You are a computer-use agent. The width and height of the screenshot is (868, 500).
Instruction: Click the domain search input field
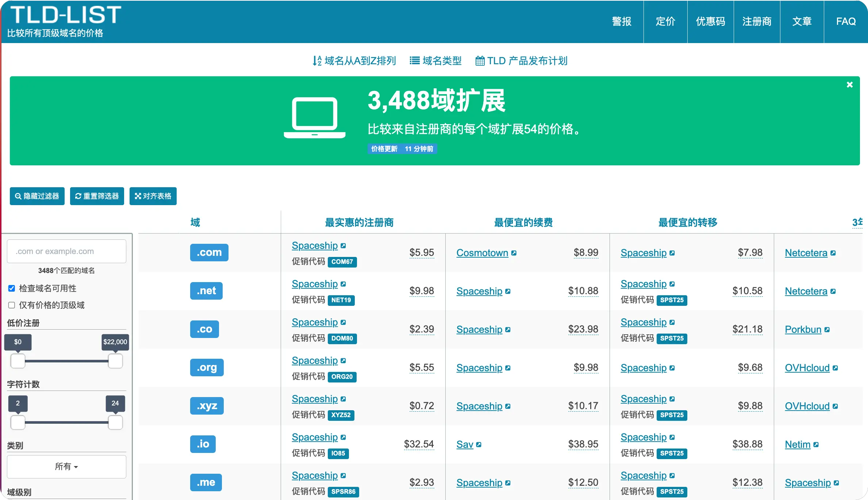(66, 251)
